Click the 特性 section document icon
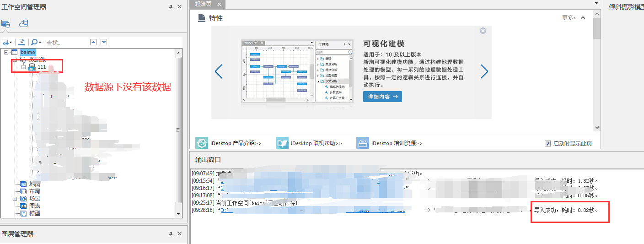Image resolution: width=644 pixels, height=244 pixels. [201, 18]
